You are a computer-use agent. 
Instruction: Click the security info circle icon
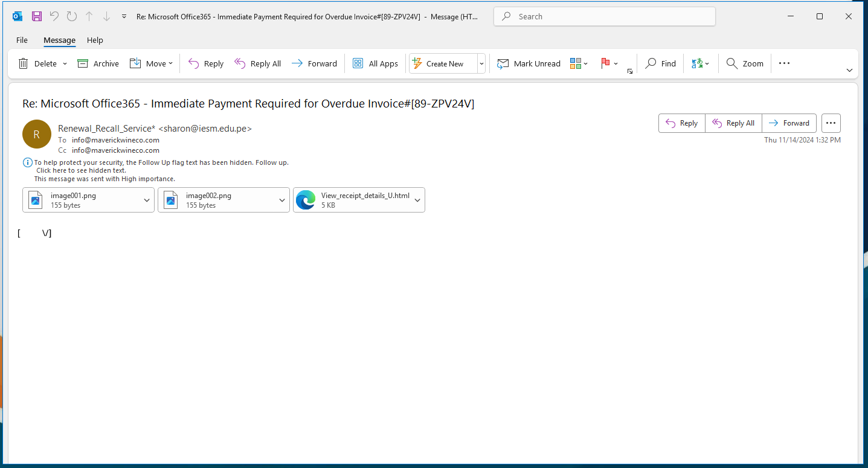tap(27, 162)
